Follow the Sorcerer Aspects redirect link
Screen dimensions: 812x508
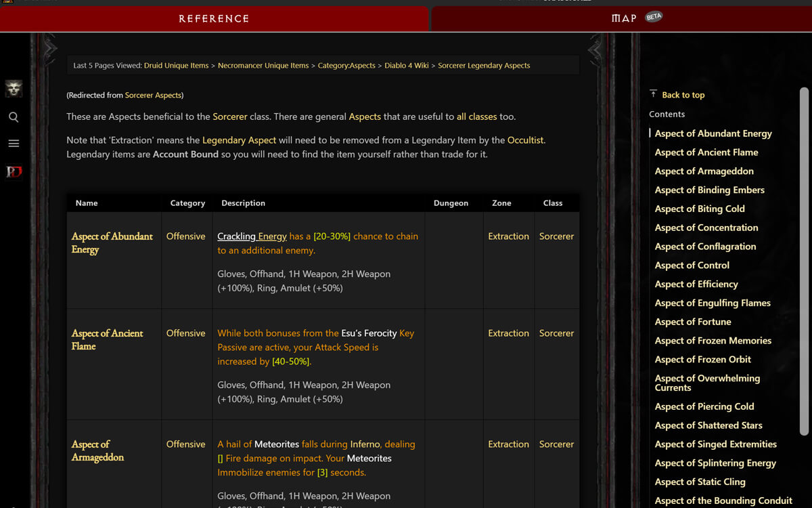(153, 96)
